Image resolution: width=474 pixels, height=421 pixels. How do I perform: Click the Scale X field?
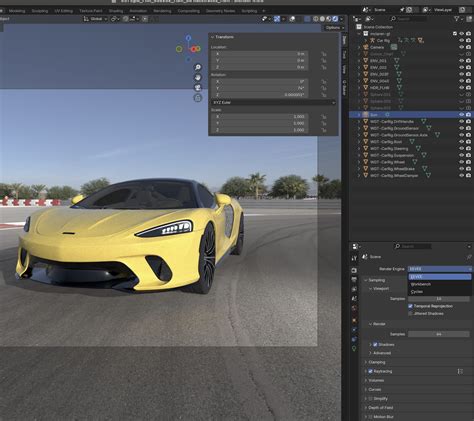click(x=259, y=117)
